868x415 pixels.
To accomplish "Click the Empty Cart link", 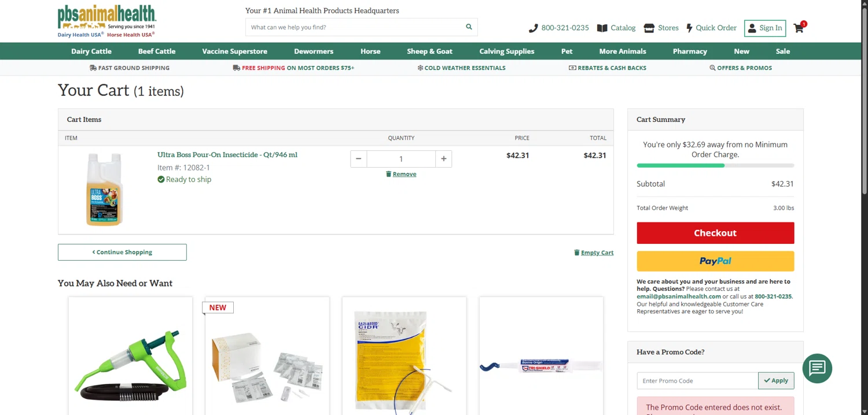I will pyautogui.click(x=597, y=253).
